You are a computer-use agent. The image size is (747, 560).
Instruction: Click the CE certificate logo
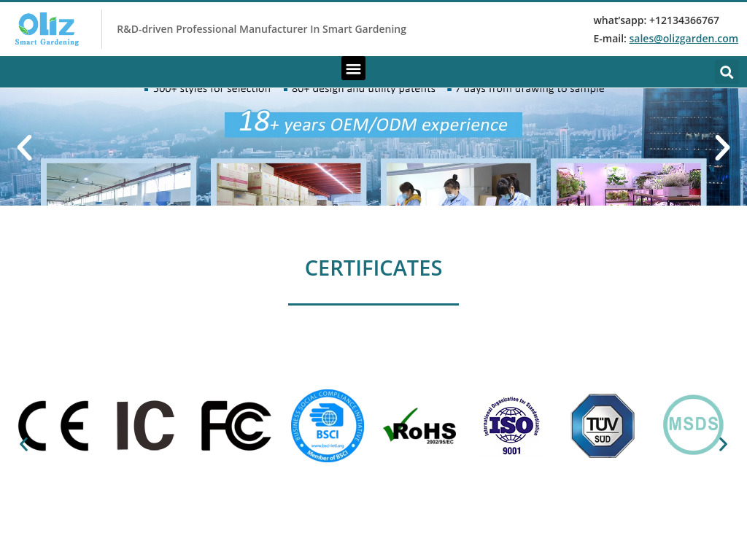[53, 426]
